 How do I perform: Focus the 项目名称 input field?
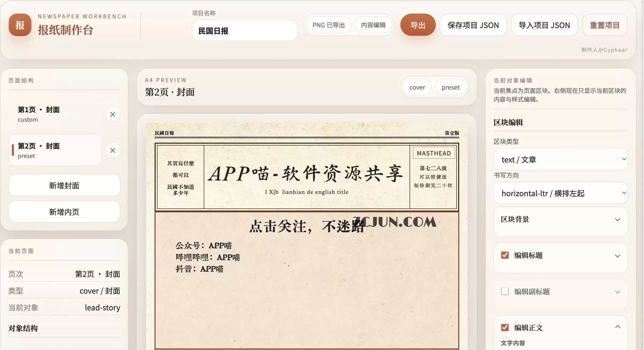(x=245, y=31)
